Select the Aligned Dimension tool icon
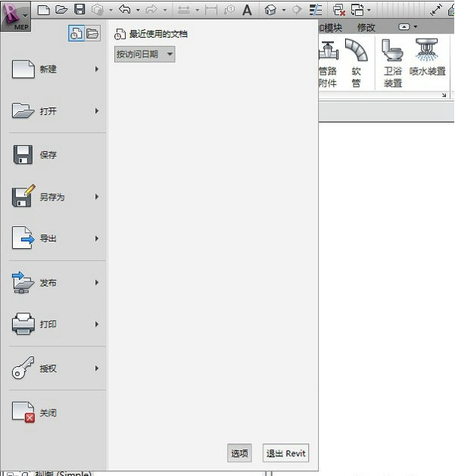Viewport: 455px width, 476px height. (211, 10)
